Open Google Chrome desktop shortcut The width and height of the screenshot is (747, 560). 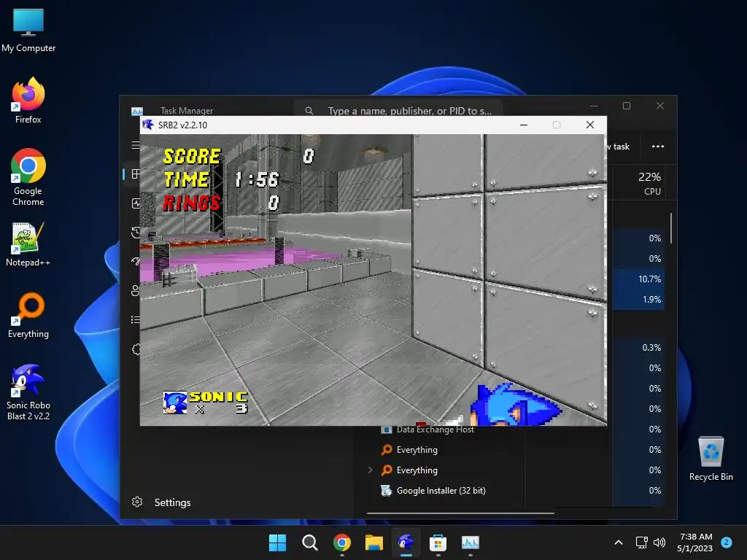click(28, 177)
